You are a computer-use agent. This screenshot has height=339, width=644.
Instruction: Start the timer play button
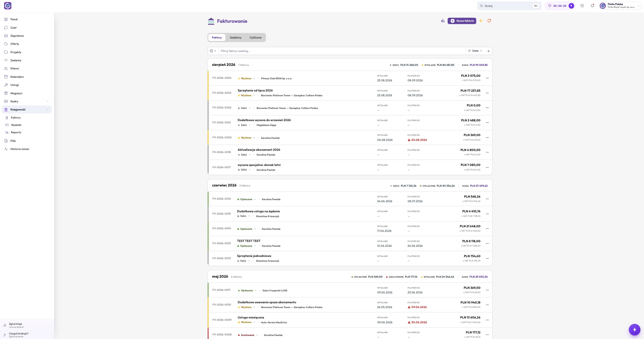[571, 6]
